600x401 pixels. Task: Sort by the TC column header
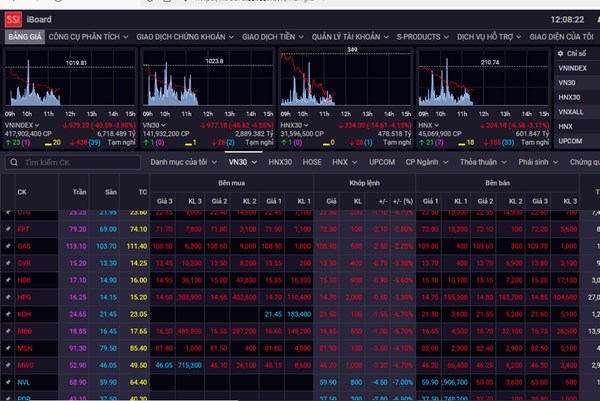143,192
